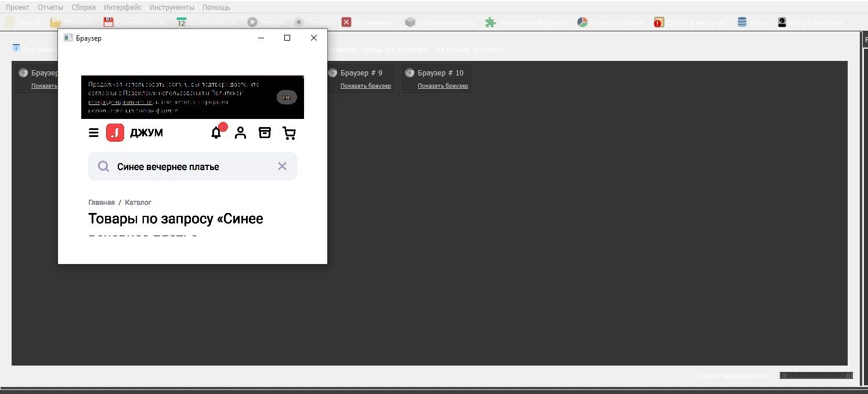The height and width of the screenshot is (394, 868).
Task: Open the hamburger menu next to ДЖУМ logo
Action: (x=93, y=132)
